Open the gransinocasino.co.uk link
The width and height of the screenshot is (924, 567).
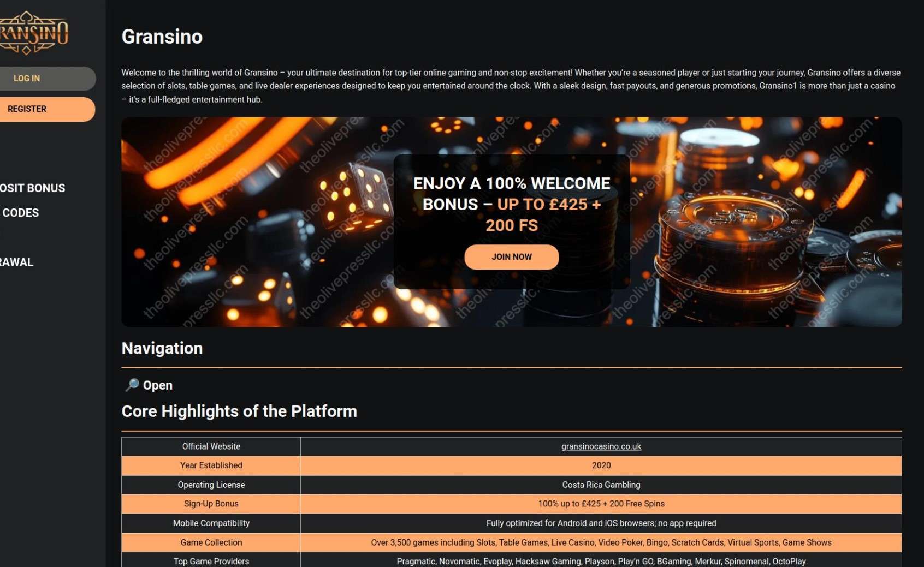pyautogui.click(x=601, y=446)
